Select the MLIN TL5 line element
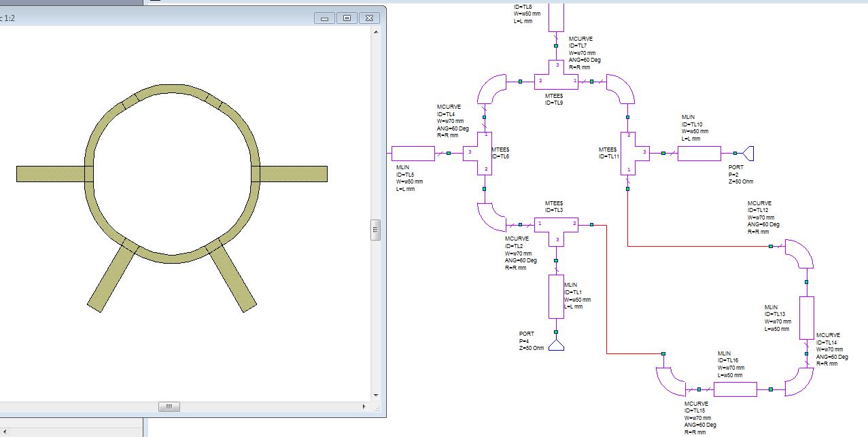This screenshot has width=868, height=437. click(x=413, y=154)
